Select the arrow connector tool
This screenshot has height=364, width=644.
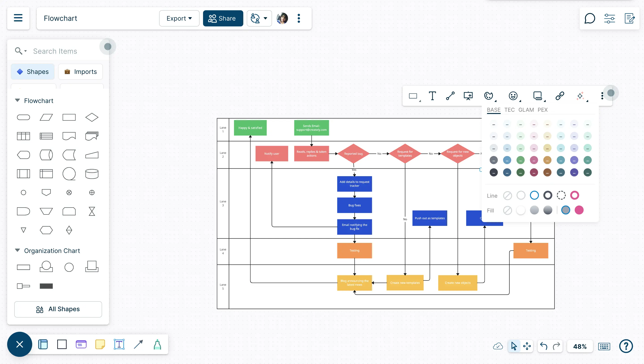click(x=138, y=344)
